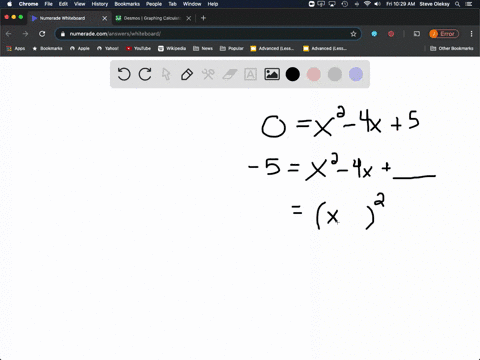Open the whiteboard tools option
The height and width of the screenshot is (360, 480).
tap(208, 74)
